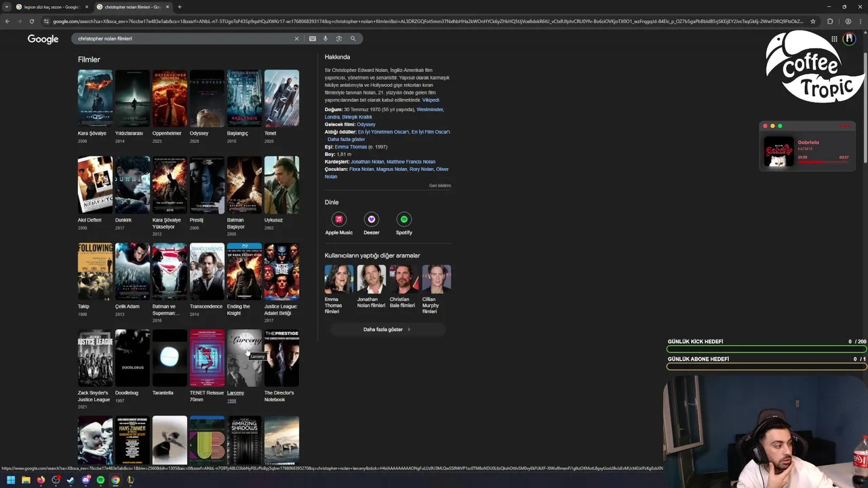Open the site information icon in address bar
Screen dimensions: 868x488
[x=46, y=21]
